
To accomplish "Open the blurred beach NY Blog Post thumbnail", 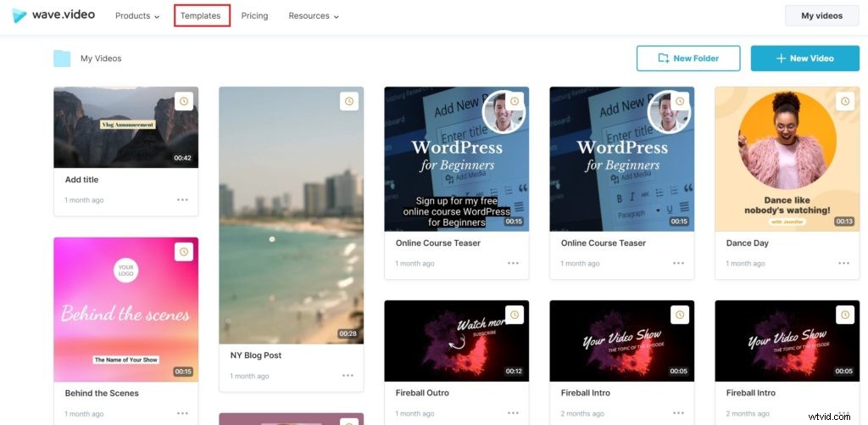I will coord(292,215).
